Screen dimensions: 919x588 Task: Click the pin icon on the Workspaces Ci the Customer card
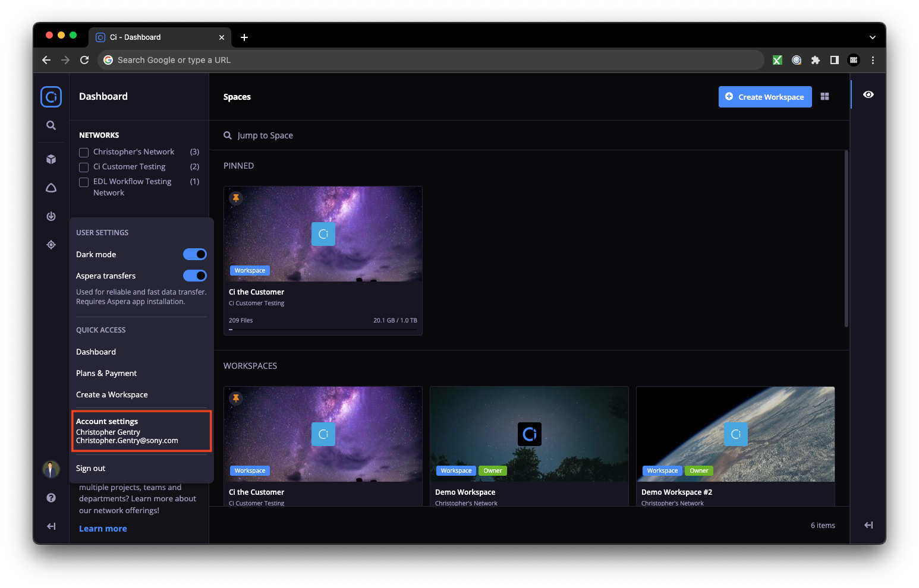236,398
